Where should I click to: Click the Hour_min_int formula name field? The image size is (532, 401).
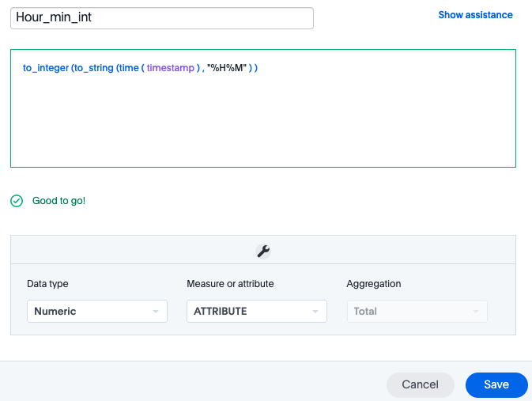[162, 18]
